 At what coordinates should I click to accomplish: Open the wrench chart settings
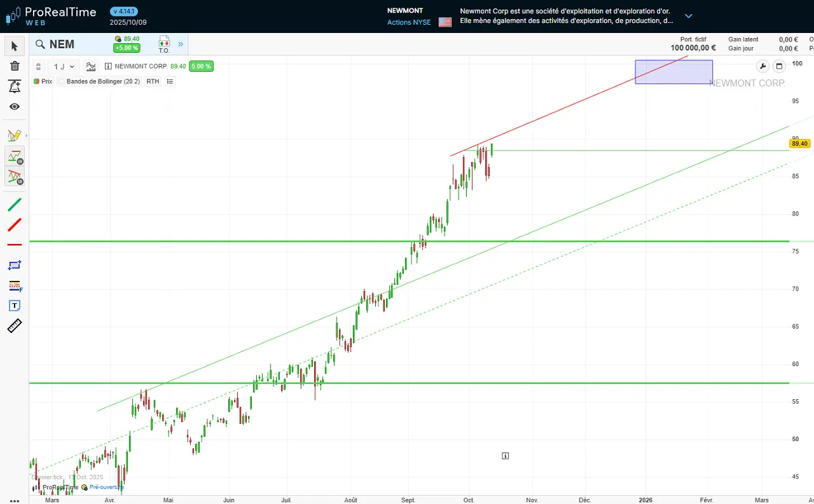[763, 66]
